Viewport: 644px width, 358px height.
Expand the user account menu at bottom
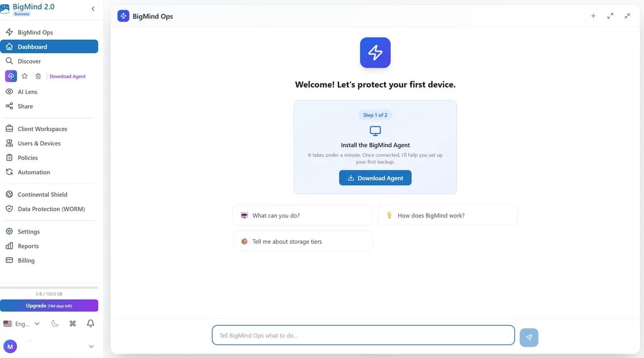(x=91, y=346)
